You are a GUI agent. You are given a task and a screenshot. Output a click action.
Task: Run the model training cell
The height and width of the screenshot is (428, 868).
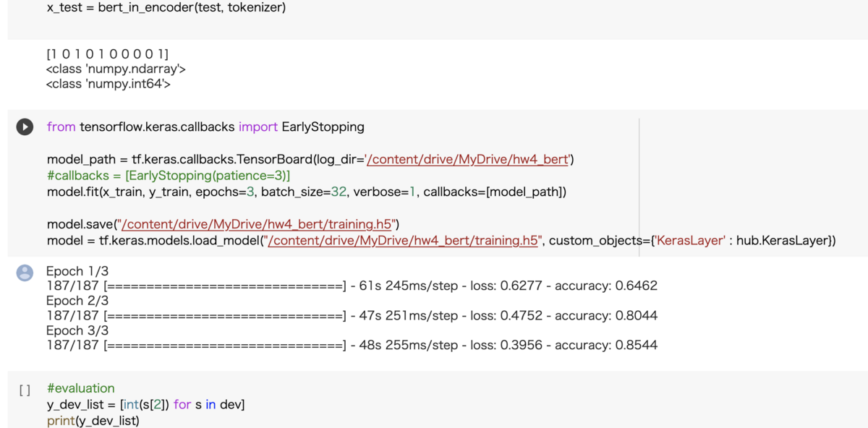click(x=25, y=127)
